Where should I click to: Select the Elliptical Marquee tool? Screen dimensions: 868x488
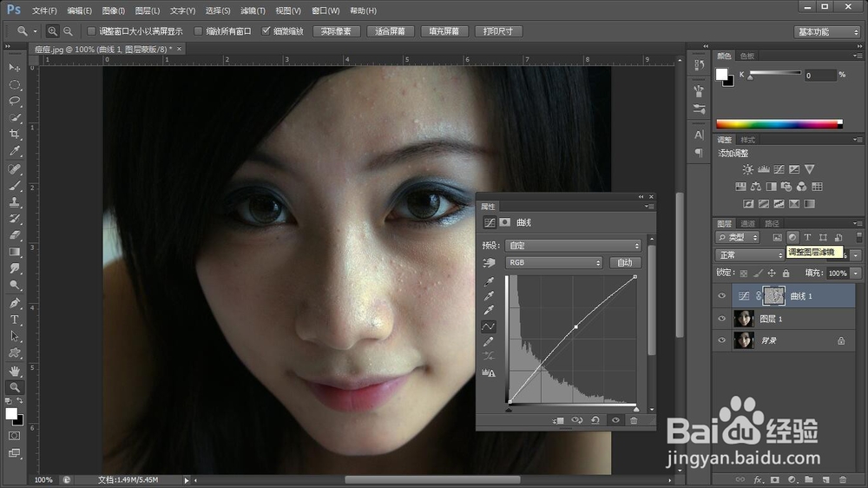pos(15,85)
